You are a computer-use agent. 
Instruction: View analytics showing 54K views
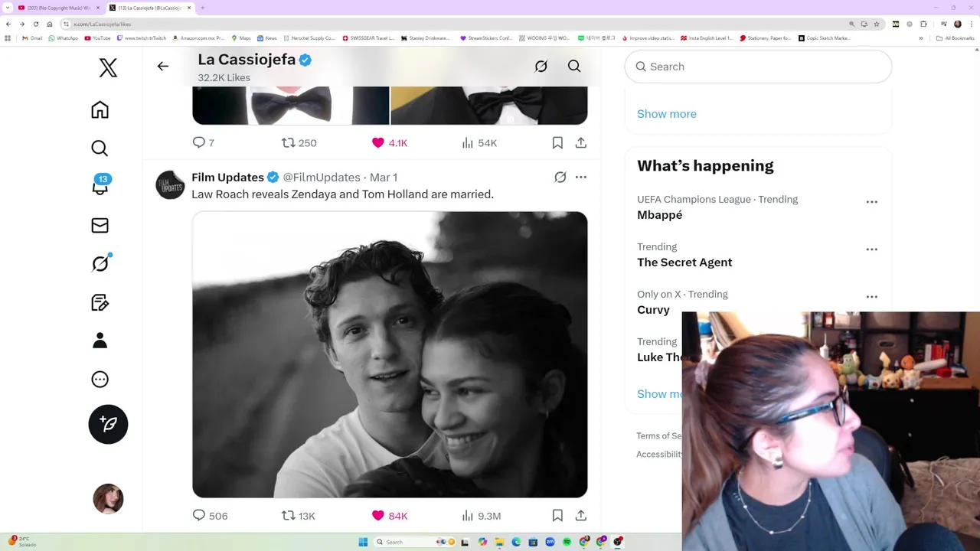click(x=480, y=142)
